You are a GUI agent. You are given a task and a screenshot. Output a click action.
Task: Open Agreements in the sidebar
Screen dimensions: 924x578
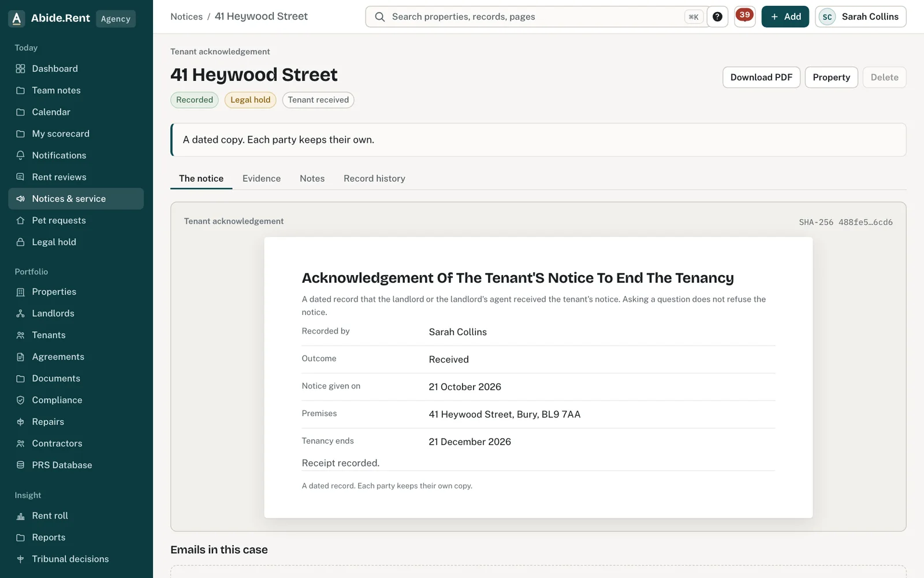click(76, 357)
